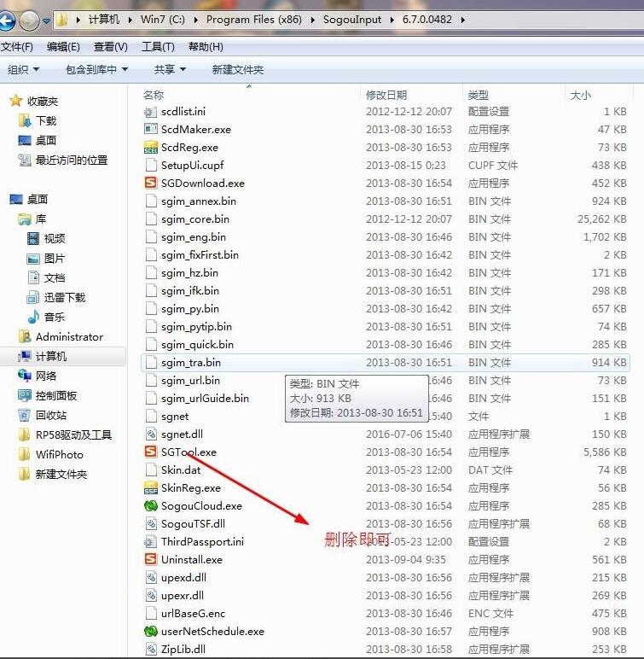Click the 新建文件夹 toolbar button
This screenshot has width=644, height=659.
pos(238,69)
